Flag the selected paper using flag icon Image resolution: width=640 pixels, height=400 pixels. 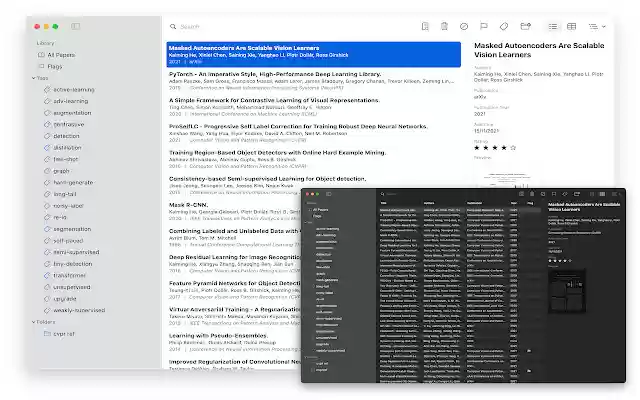click(x=484, y=27)
